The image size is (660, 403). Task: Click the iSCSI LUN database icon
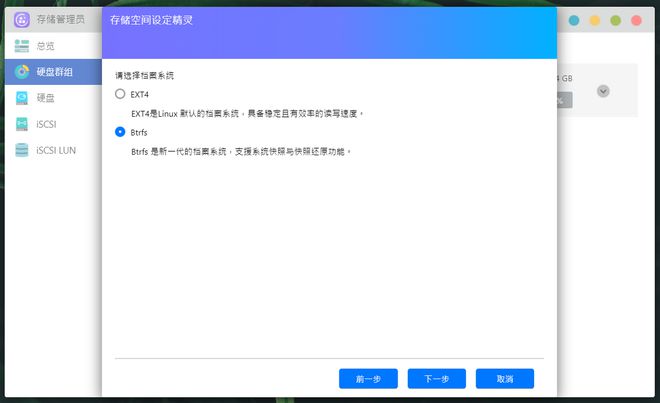[21, 150]
